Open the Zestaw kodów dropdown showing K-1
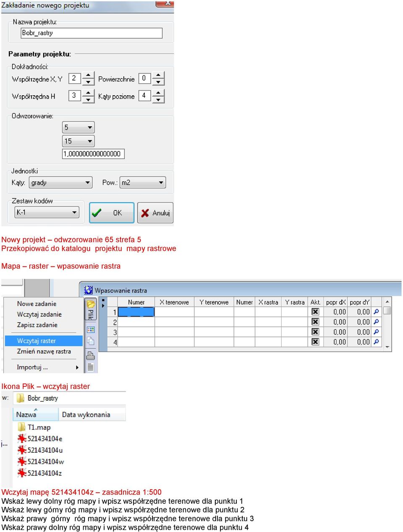This screenshot has height=532, width=403. [47, 212]
